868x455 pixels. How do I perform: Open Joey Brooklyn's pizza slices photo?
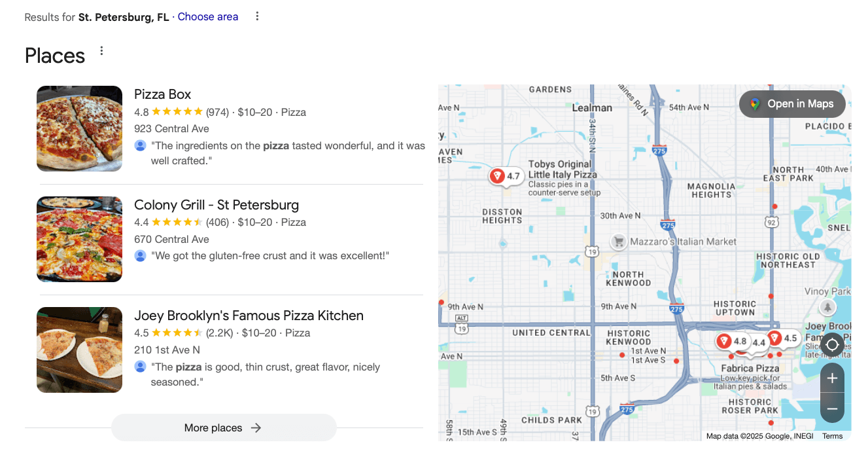click(79, 350)
